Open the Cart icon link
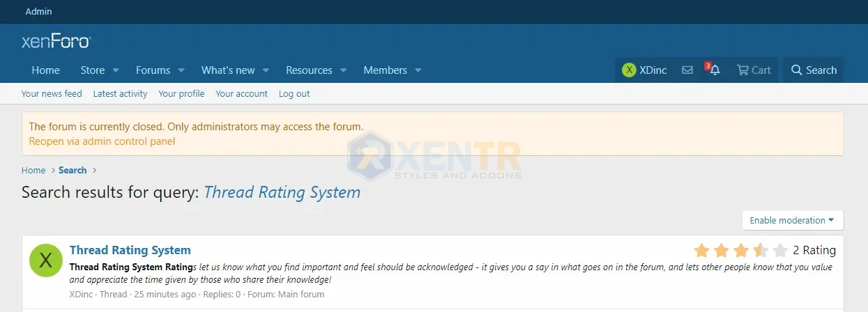 (x=754, y=70)
